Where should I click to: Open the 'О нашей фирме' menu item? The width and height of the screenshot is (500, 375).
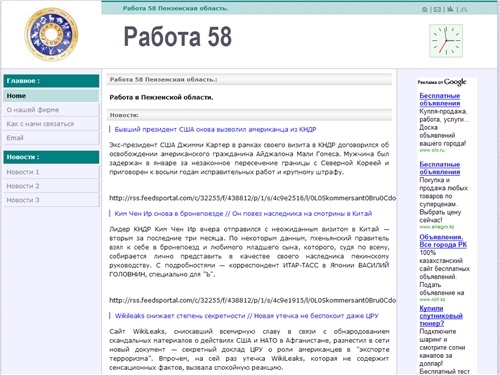[x=51, y=110]
